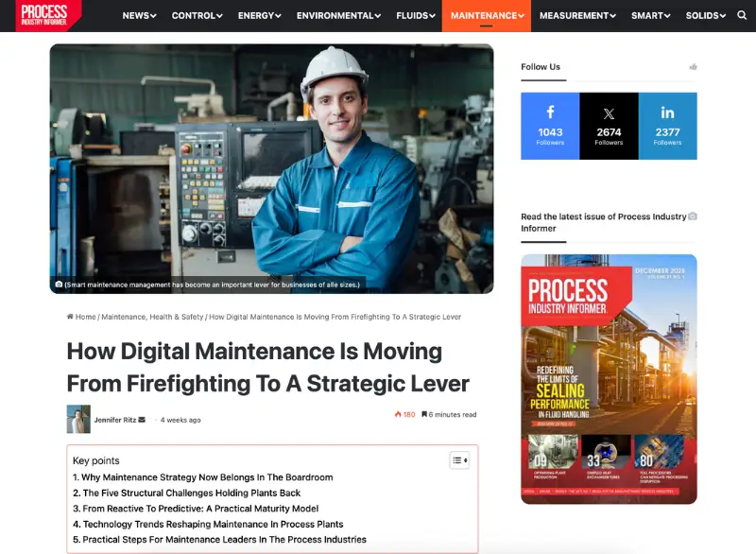756x554 pixels.
Task: Expand the SOLIDS dropdown
Action: coord(703,15)
